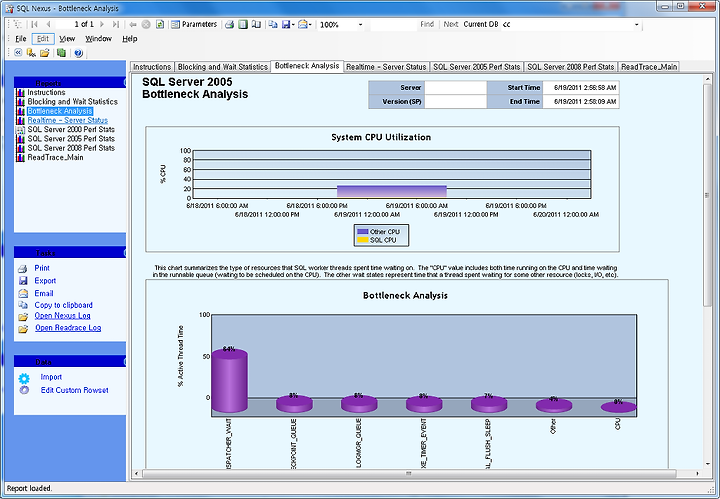Select ReadTrace_Main in Reports list
The image size is (720, 499).
coord(56,157)
